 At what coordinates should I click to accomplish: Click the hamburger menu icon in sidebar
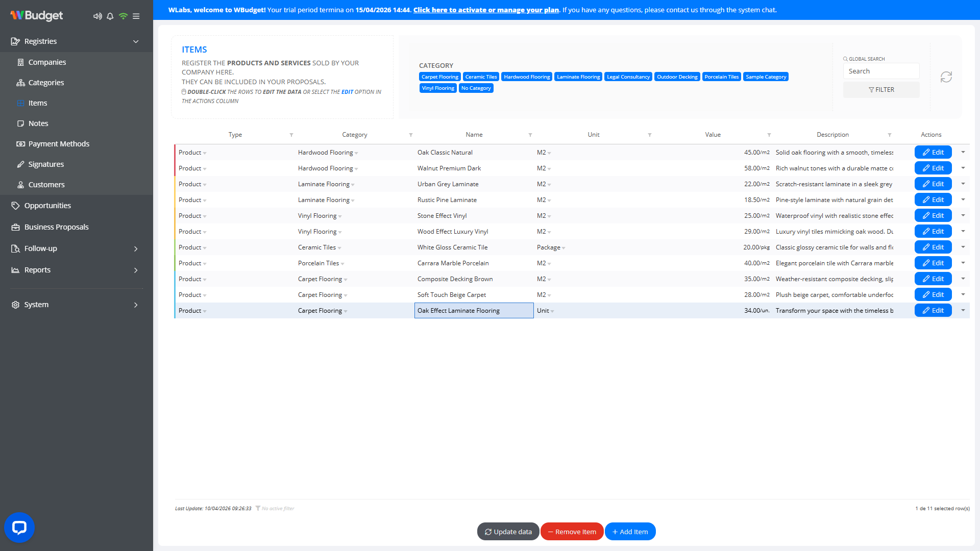coord(136,16)
